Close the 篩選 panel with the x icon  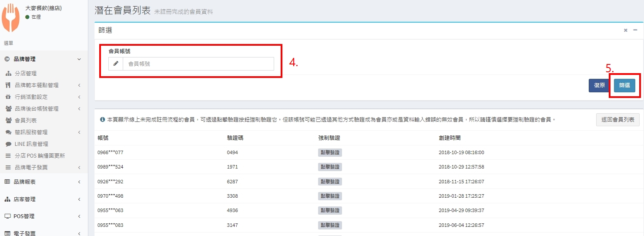[625, 30]
